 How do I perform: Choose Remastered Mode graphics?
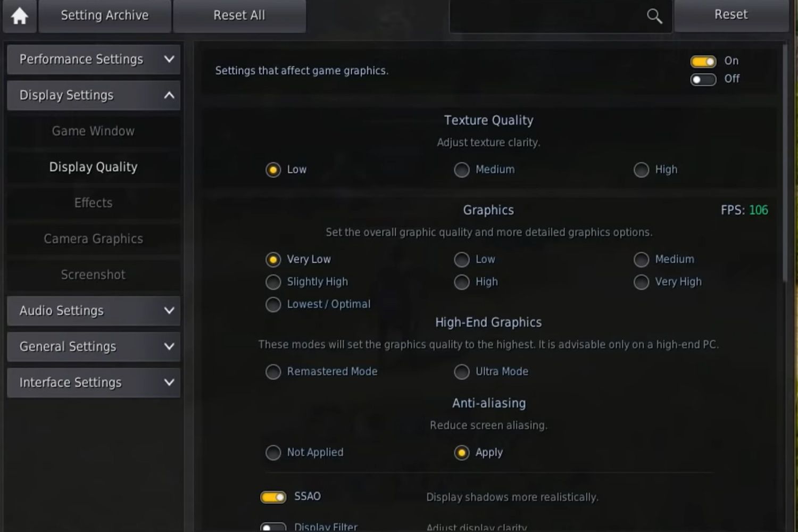(x=273, y=372)
